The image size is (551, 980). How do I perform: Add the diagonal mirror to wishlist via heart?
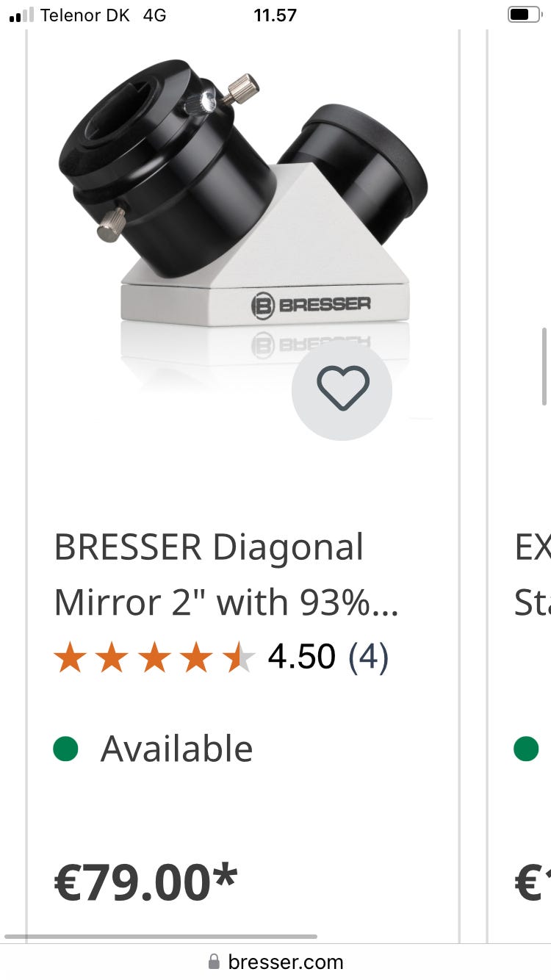[342, 390]
